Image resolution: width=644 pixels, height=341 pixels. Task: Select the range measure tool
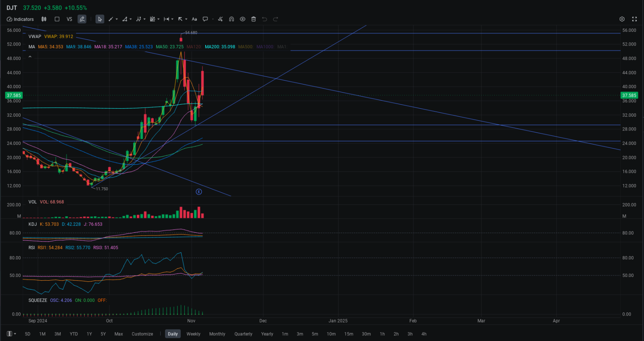pos(166,19)
